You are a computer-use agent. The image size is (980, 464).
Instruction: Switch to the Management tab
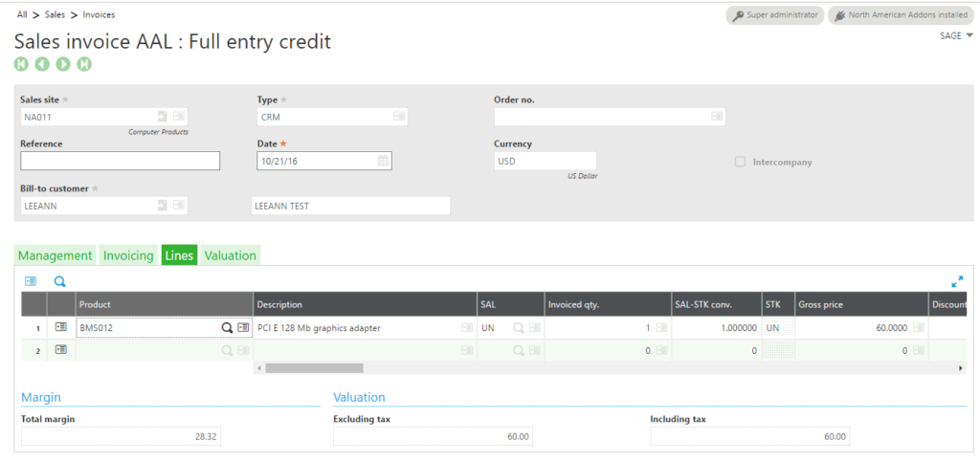[56, 255]
